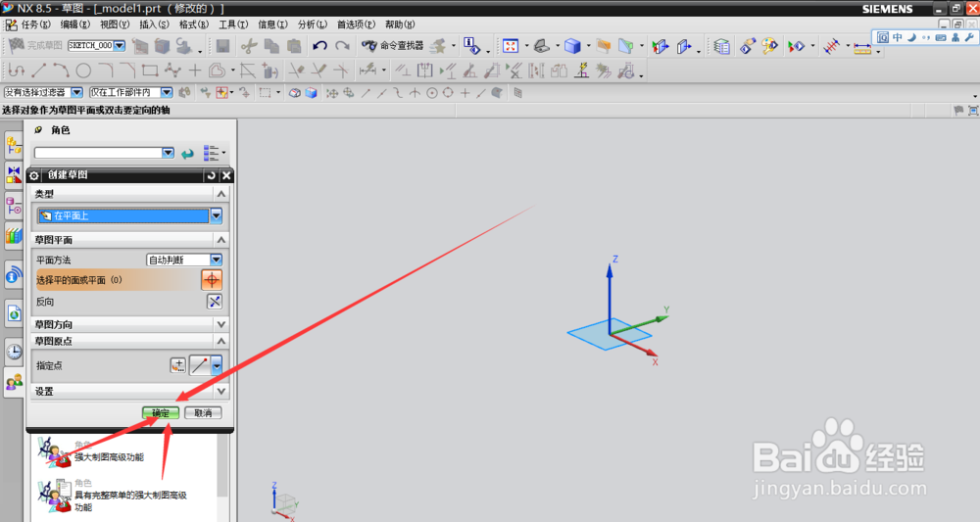Screen dimensions: 980x522
Task: Expand the 草图方向 section
Action: (x=221, y=324)
